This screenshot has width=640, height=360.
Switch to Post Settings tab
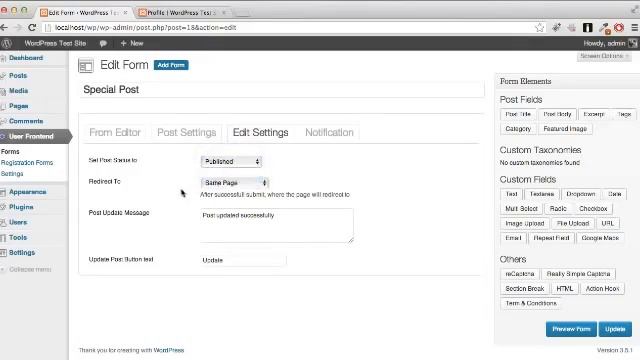187,133
